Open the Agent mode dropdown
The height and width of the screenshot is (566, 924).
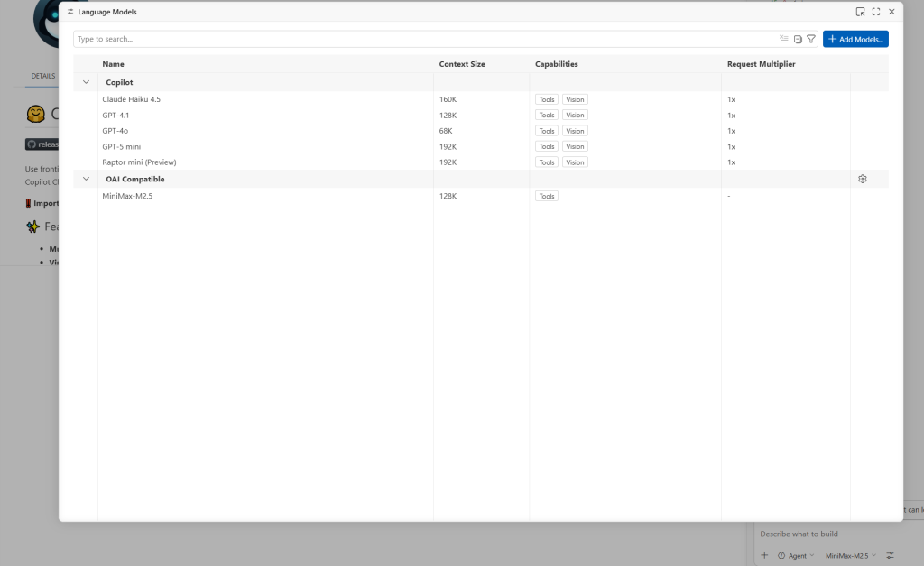[798, 555]
